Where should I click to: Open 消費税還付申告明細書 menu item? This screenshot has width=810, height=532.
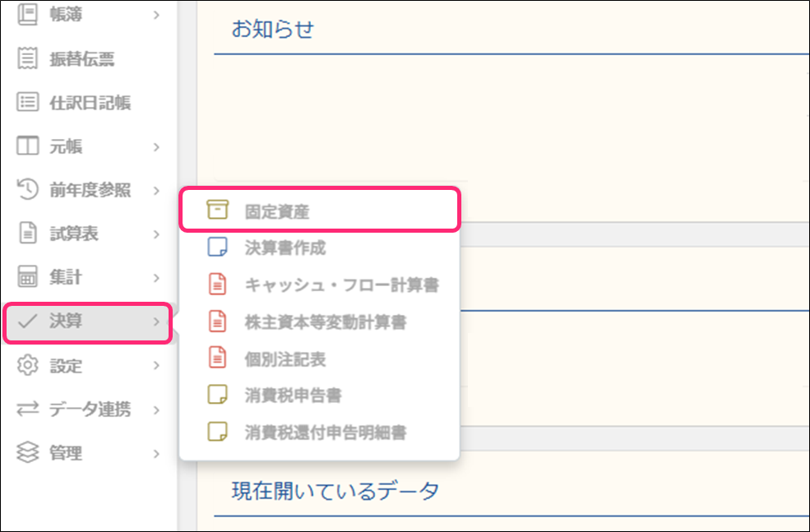(325, 432)
